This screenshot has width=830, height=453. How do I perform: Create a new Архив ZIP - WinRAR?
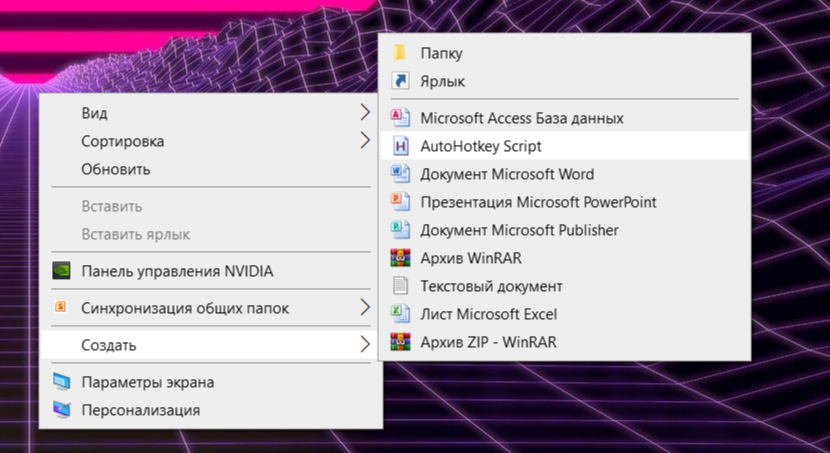pyautogui.click(x=564, y=342)
